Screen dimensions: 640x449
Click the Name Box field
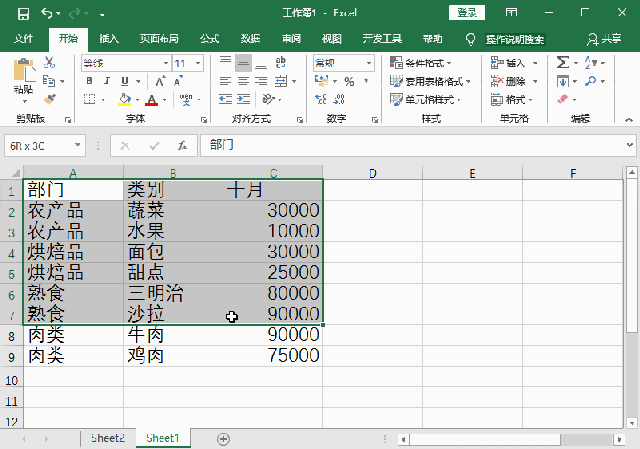(45, 146)
